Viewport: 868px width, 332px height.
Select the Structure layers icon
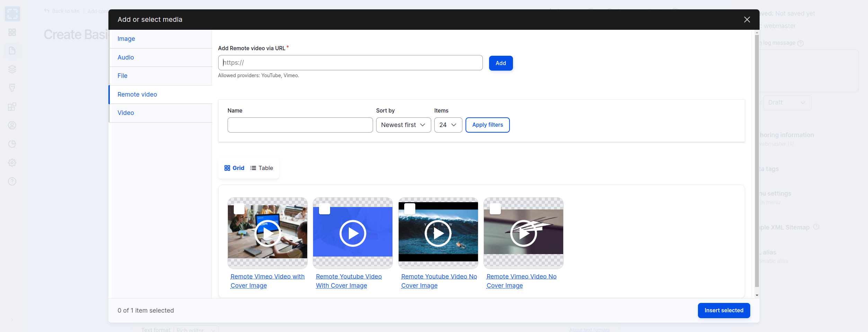pyautogui.click(x=12, y=69)
